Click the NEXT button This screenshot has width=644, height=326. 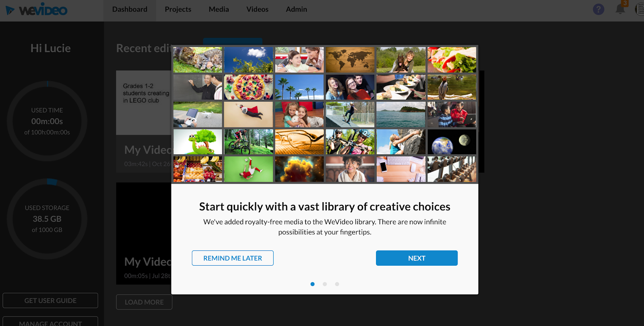417,258
